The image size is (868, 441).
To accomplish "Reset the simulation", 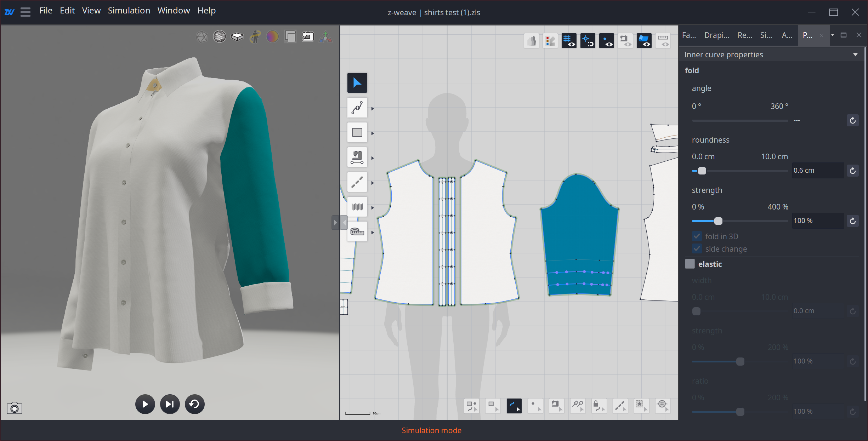I will (x=195, y=404).
